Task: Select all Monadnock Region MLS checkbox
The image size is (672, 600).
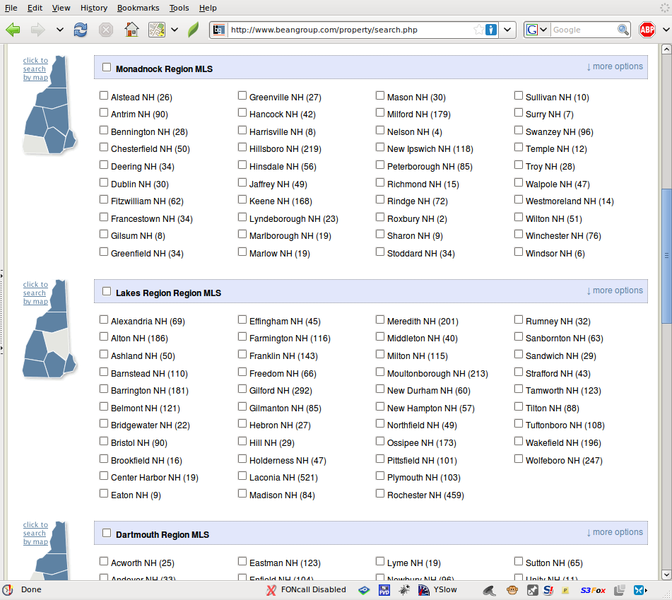Action: (107, 68)
